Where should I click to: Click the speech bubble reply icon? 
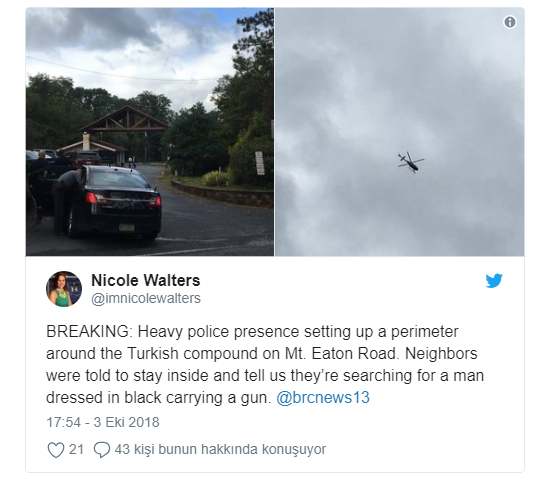102,449
